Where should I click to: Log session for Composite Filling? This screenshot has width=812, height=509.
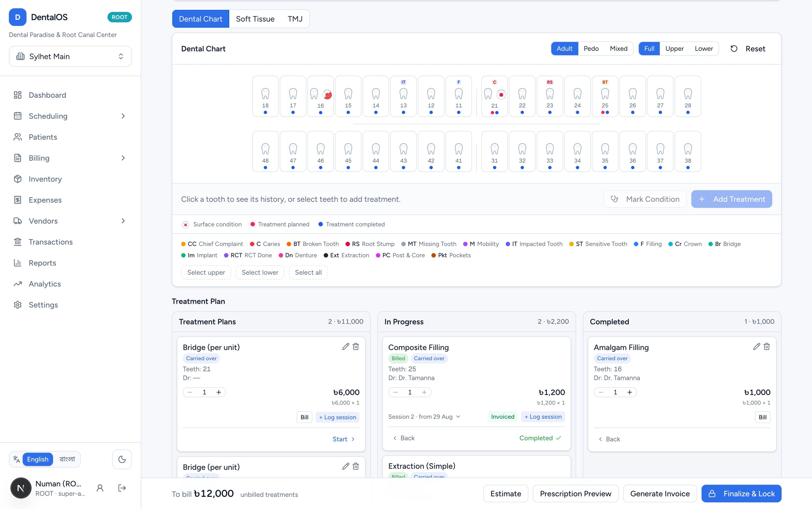click(x=543, y=417)
